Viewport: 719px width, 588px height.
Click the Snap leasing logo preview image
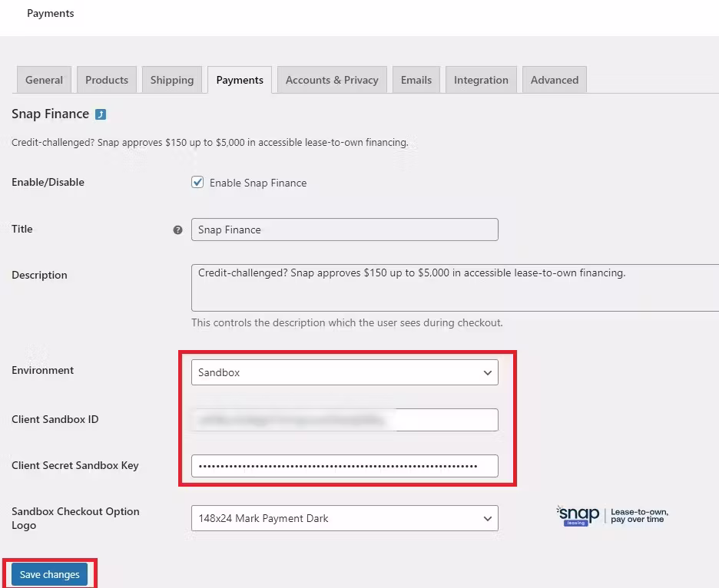pyautogui.click(x=613, y=516)
